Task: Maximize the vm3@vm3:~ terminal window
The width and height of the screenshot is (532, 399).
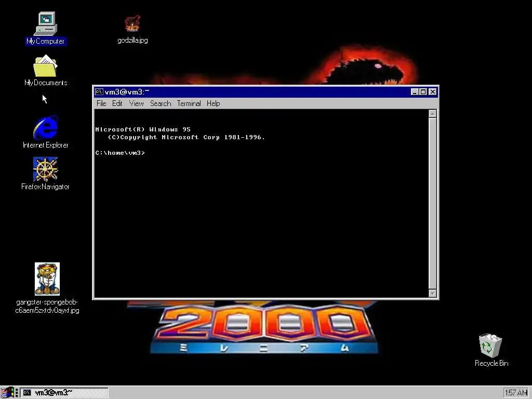Action: [423, 92]
